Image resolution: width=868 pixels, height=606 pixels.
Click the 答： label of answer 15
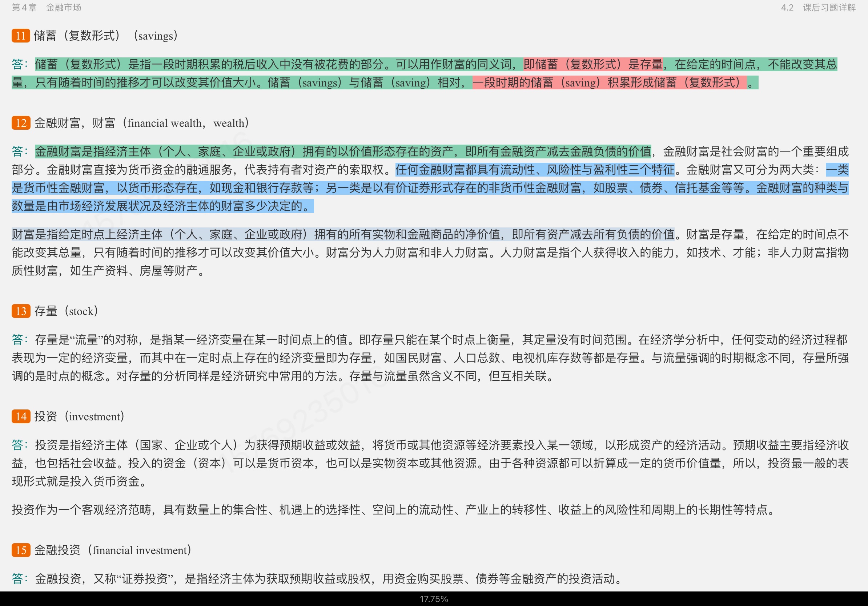pyautogui.click(x=20, y=579)
